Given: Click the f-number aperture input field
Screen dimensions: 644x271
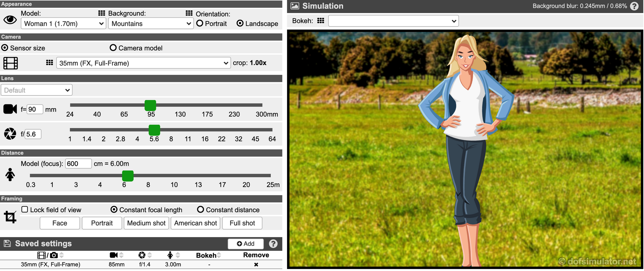Looking at the screenshot, I should click(33, 134).
